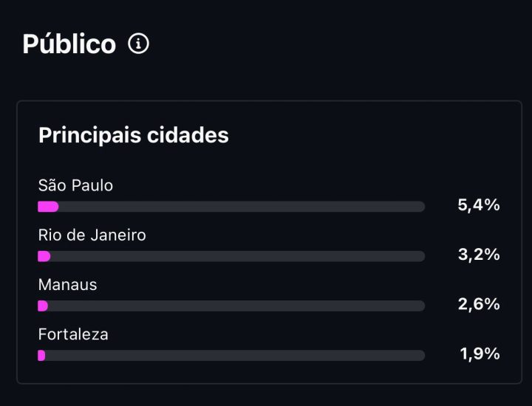Image resolution: width=532 pixels, height=406 pixels.
Task: Select the Rio de Janeiro city label
Action: coord(92,235)
